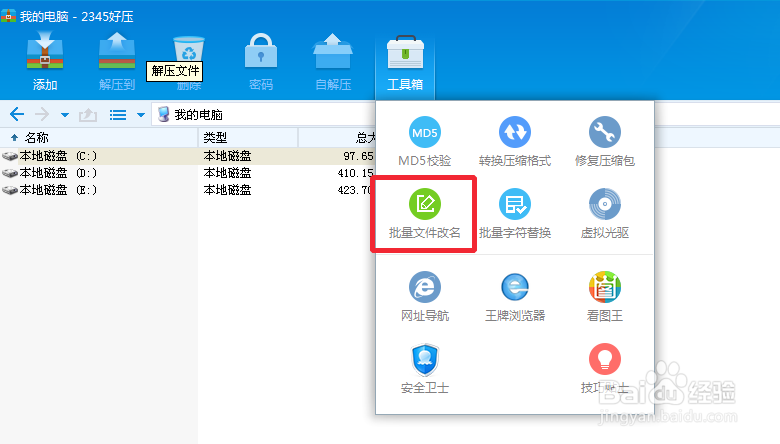Select 本地磁盘 (E:) row
Screen dimensions: 780x444
[x=188, y=190]
